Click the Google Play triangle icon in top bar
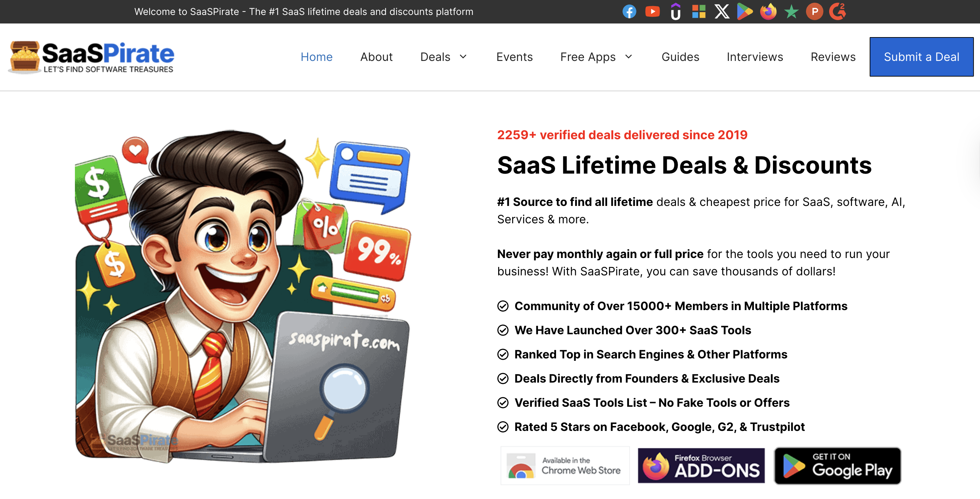Viewport: 980px width, 499px height. (745, 12)
